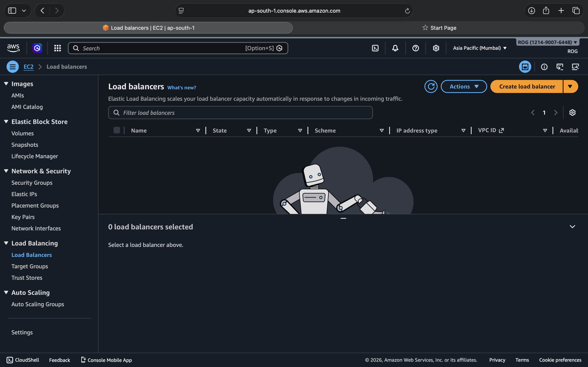Open the info panel icon

[x=544, y=67]
